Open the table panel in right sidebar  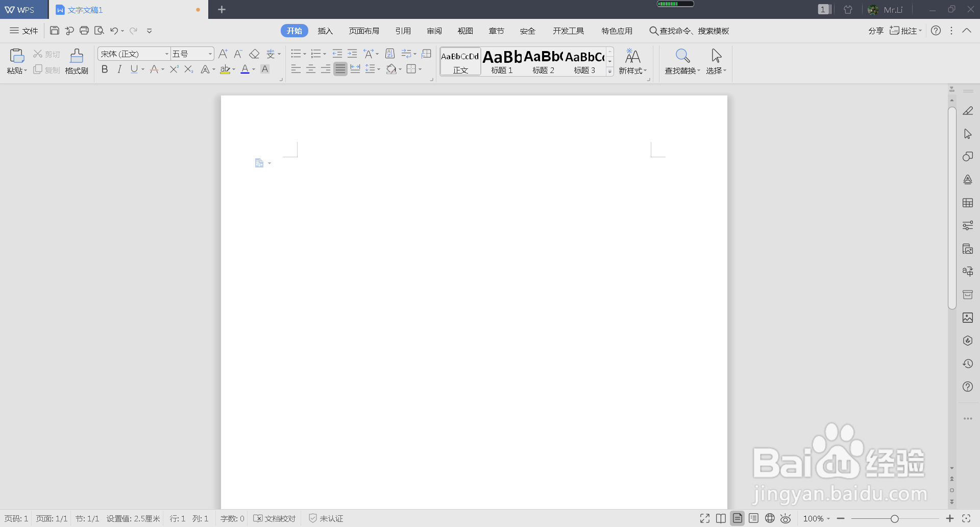968,203
